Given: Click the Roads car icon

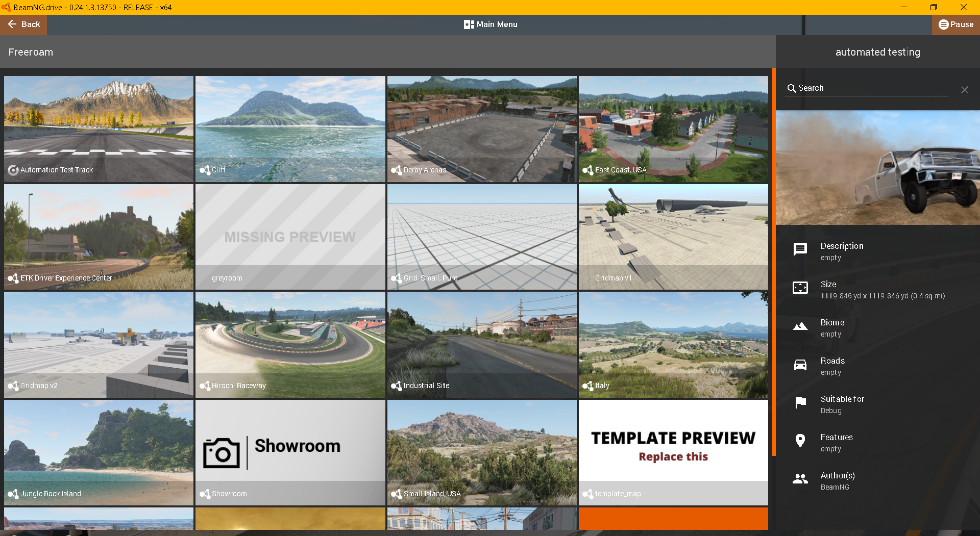Looking at the screenshot, I should [800, 365].
